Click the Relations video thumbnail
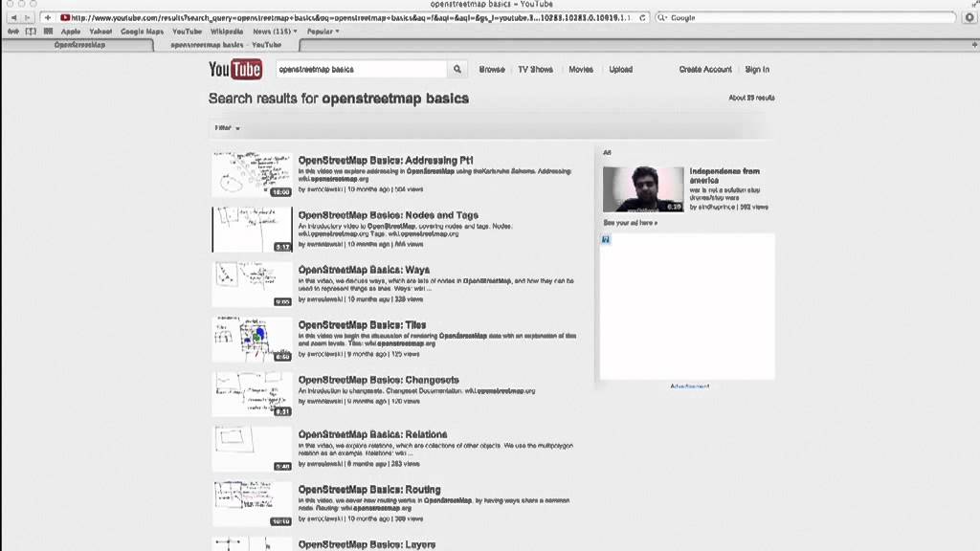The width and height of the screenshot is (980, 551). (x=252, y=450)
